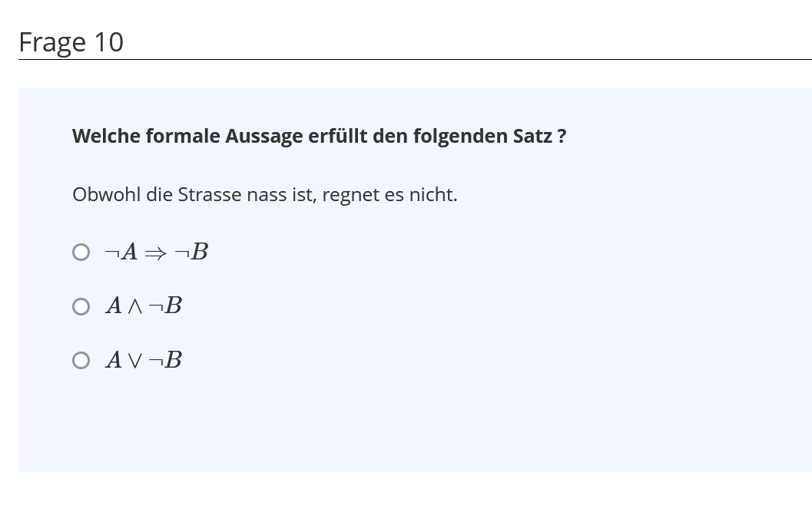This screenshot has height=525, width=812.
Task: Click ¬B in the implication option
Action: (x=191, y=252)
